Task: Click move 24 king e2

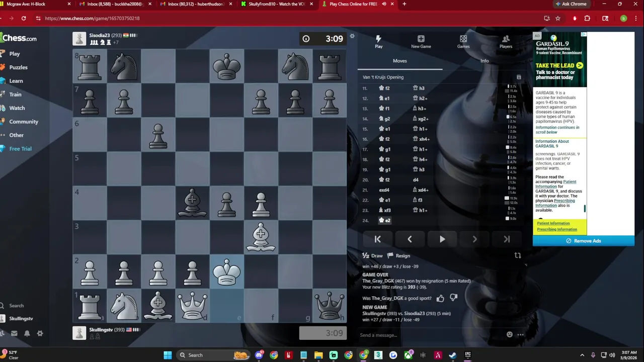Action: pos(385,220)
